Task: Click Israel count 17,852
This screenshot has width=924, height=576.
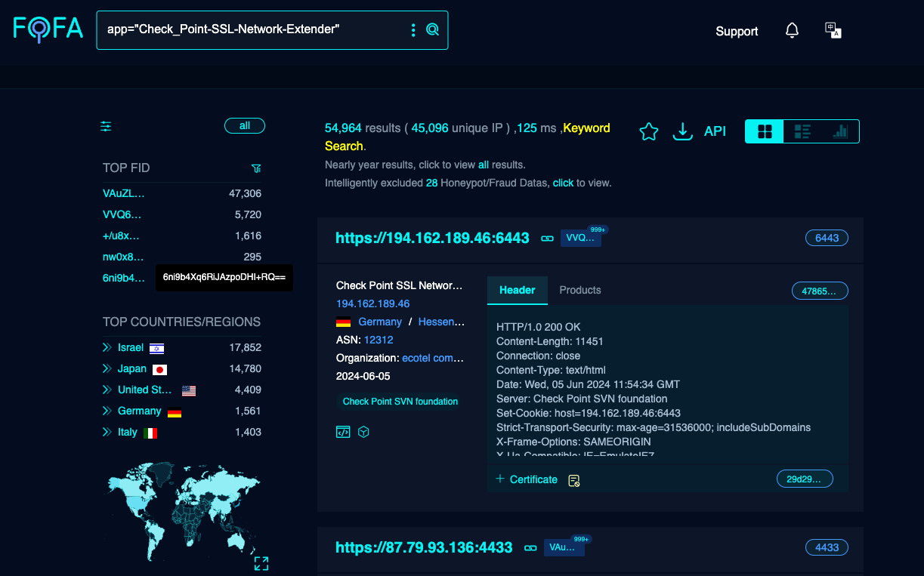Action: [246, 348]
